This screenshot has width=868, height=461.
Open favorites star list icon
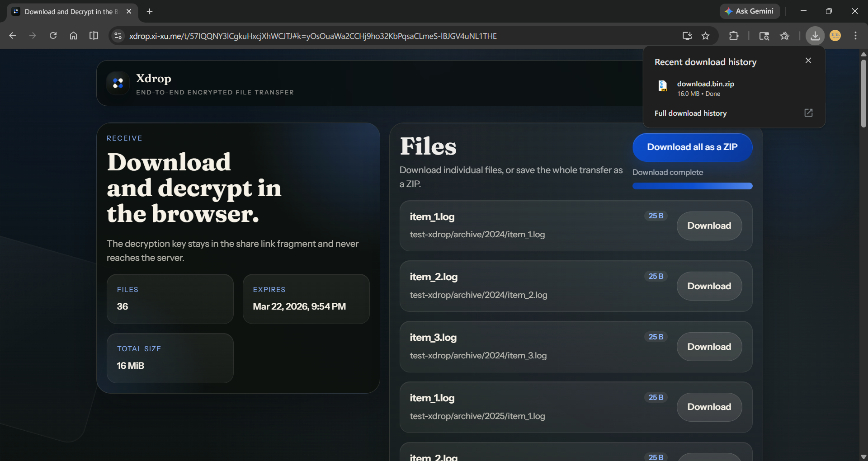pos(785,36)
